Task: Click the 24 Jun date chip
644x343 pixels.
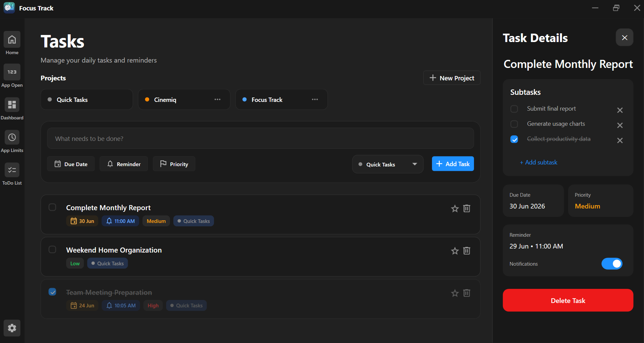Action: click(x=82, y=305)
